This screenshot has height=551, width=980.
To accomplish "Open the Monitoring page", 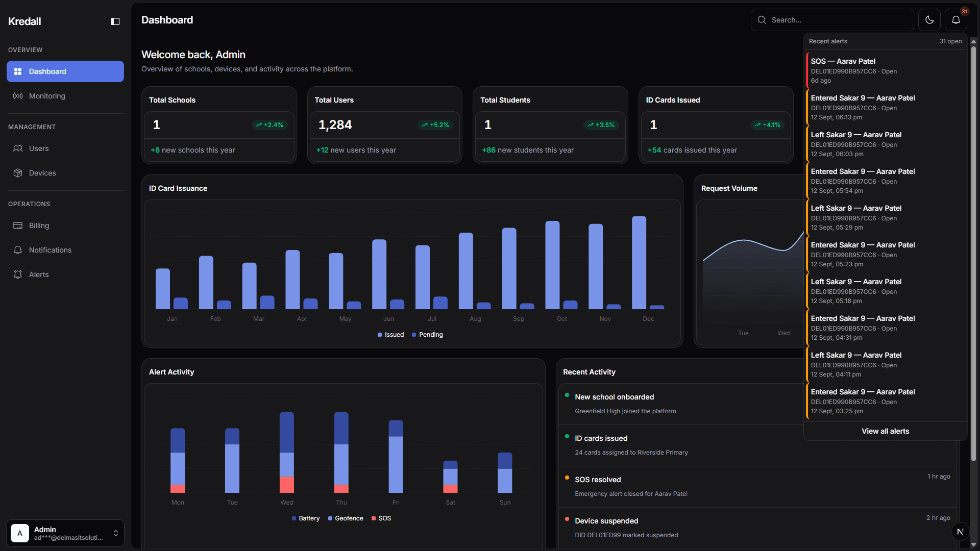I will (65, 96).
